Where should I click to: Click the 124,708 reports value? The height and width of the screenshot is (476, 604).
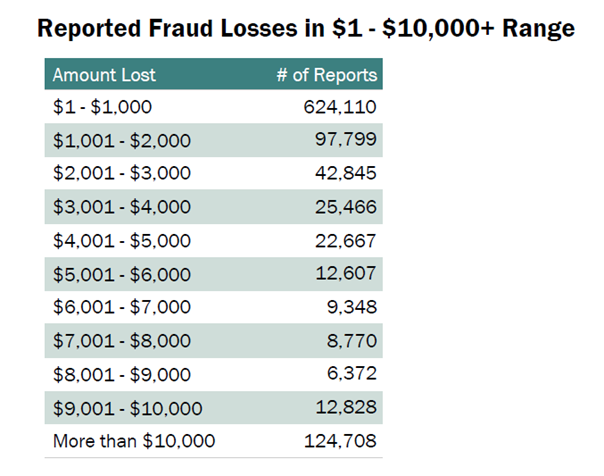[x=340, y=441]
